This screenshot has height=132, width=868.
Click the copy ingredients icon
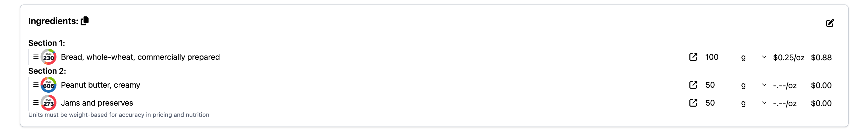85,21
